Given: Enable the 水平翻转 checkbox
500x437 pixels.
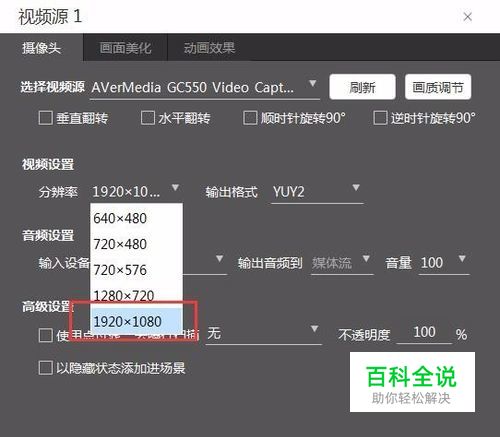Looking at the screenshot, I should 148,118.
